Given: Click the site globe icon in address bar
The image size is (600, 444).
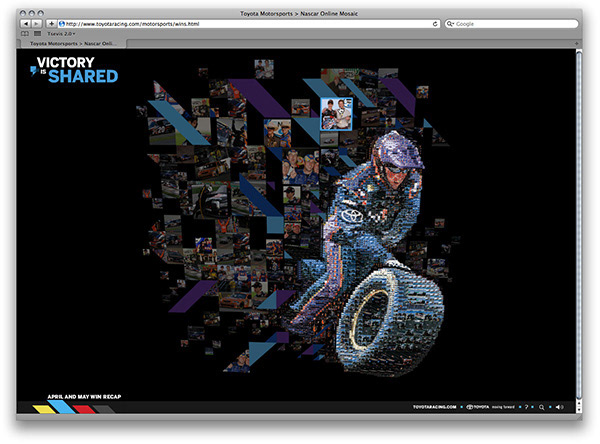Looking at the screenshot, I should [x=62, y=24].
